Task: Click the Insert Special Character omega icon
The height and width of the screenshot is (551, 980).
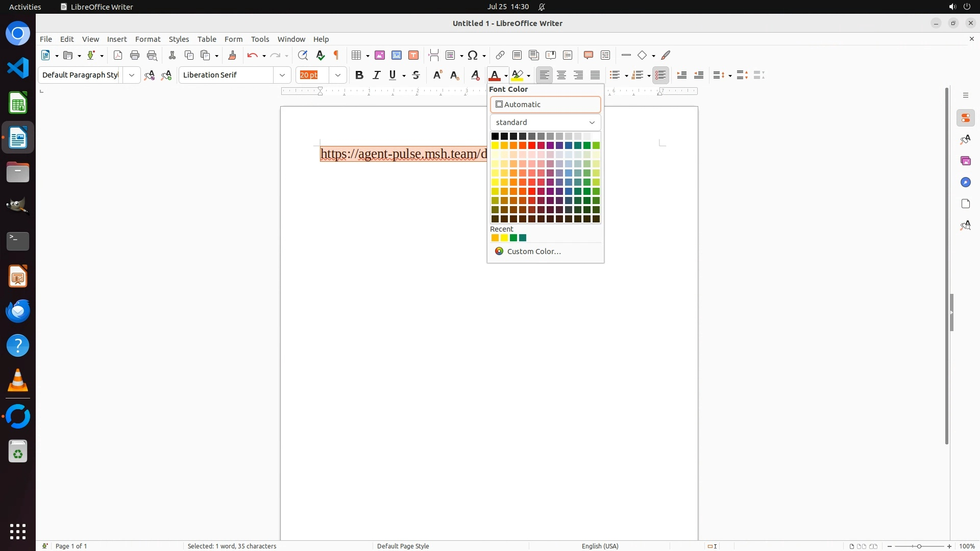Action: [473, 55]
